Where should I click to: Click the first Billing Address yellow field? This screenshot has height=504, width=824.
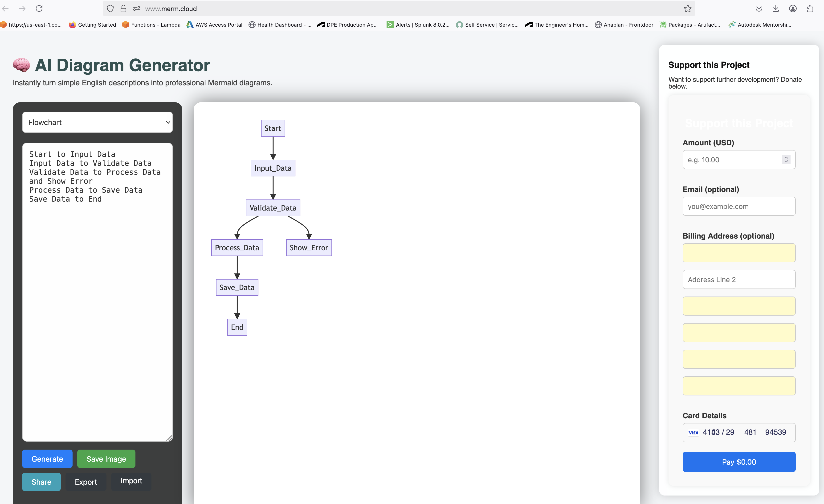point(739,253)
